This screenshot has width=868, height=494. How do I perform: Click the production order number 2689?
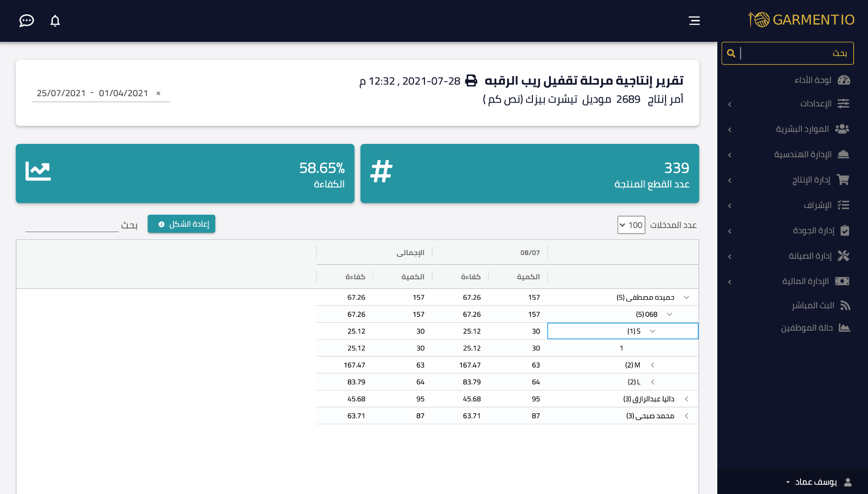tap(628, 99)
